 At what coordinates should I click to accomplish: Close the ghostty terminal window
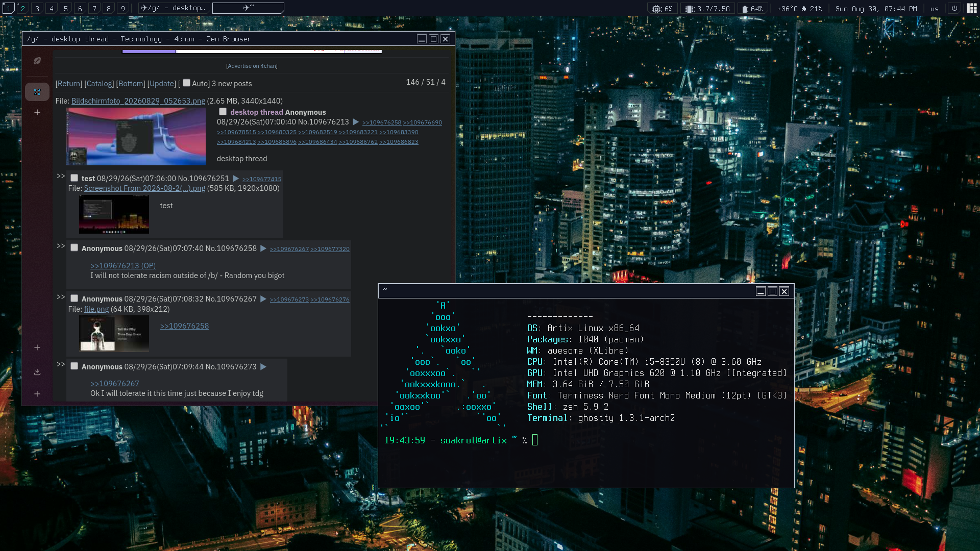click(784, 291)
